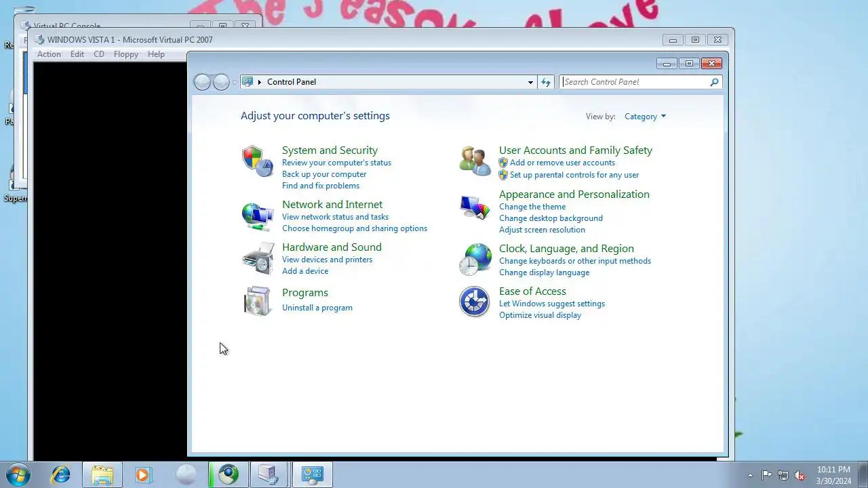Click the breadcrumb arrow before Control Panel
This screenshot has width=868, height=488.
(x=260, y=82)
